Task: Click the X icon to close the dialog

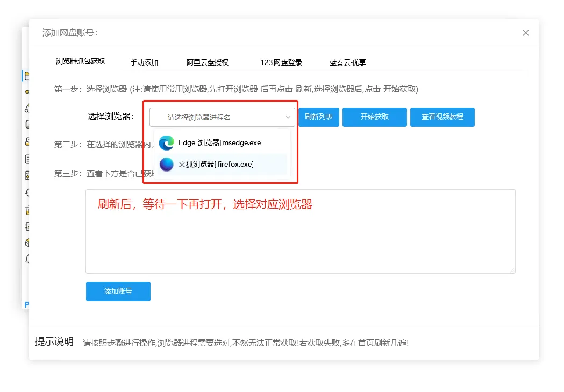Action: coord(525,33)
